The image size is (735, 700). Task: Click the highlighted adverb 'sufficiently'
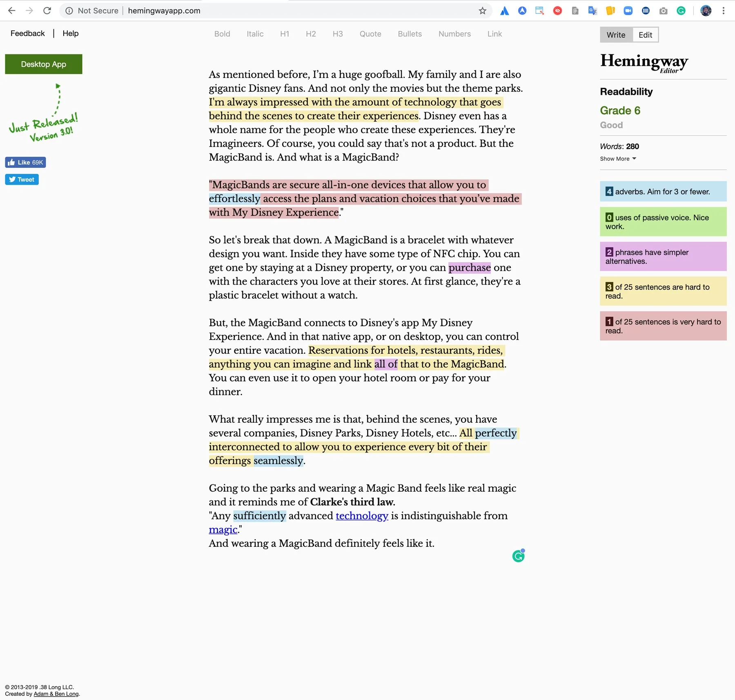[x=260, y=516]
